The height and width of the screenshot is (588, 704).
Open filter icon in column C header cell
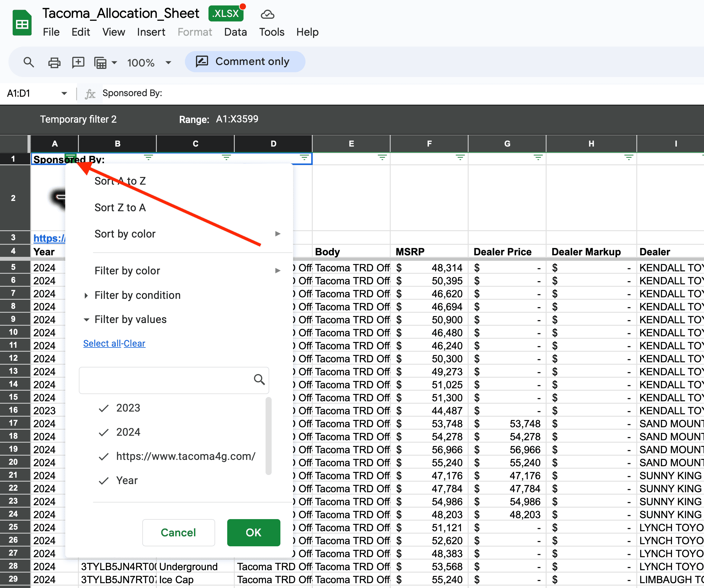tap(226, 157)
